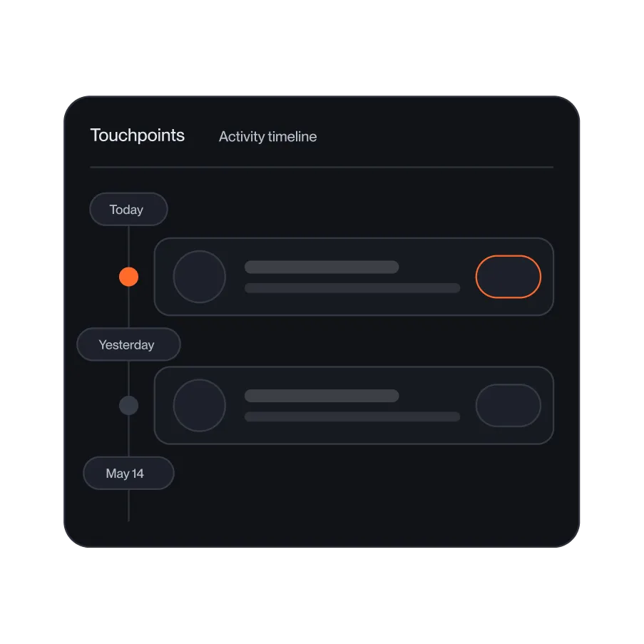This screenshot has width=644, height=644.
Task: Open the avatar circle in Today's card
Action: coord(200,277)
